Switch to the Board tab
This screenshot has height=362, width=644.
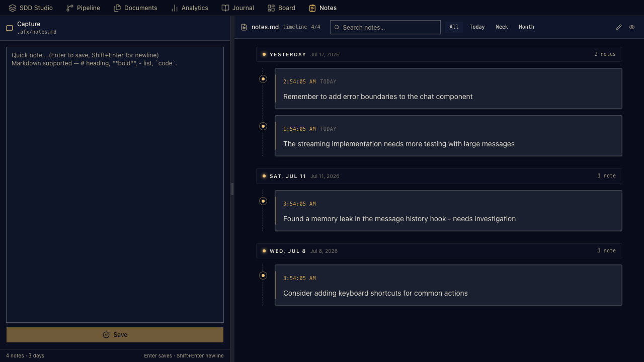tap(281, 8)
